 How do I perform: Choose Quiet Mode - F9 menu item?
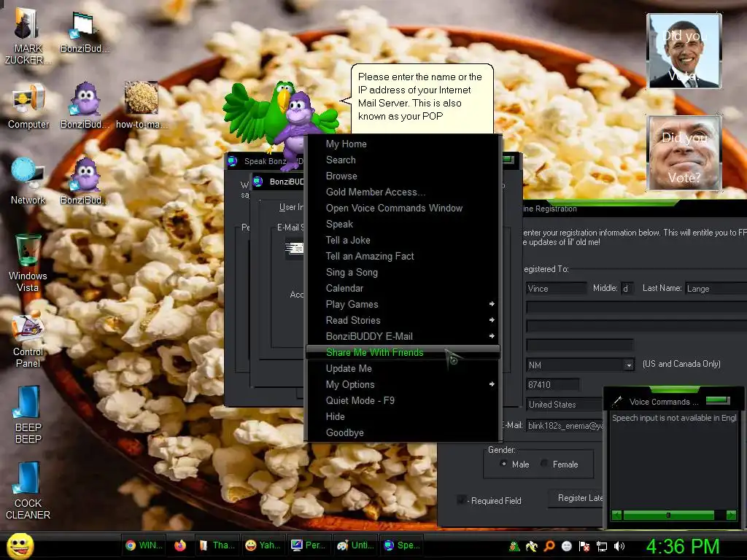(403, 400)
